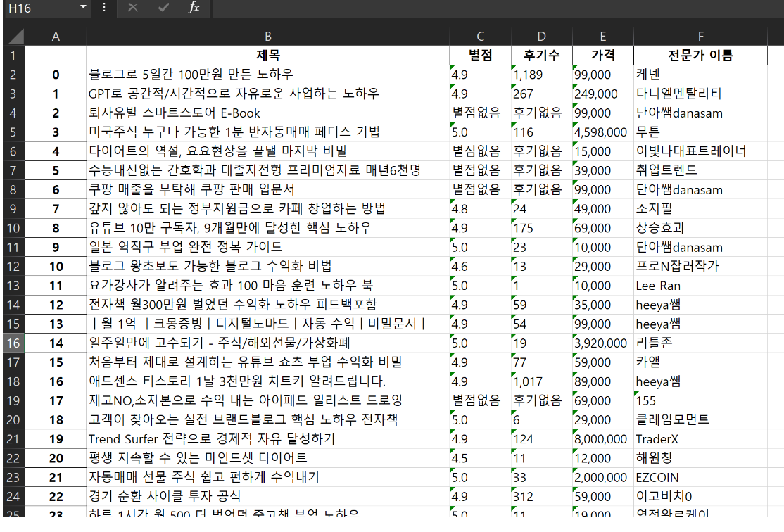Select the price cell showing 4,598,000
This screenshot has width=784, height=532.
(602, 132)
